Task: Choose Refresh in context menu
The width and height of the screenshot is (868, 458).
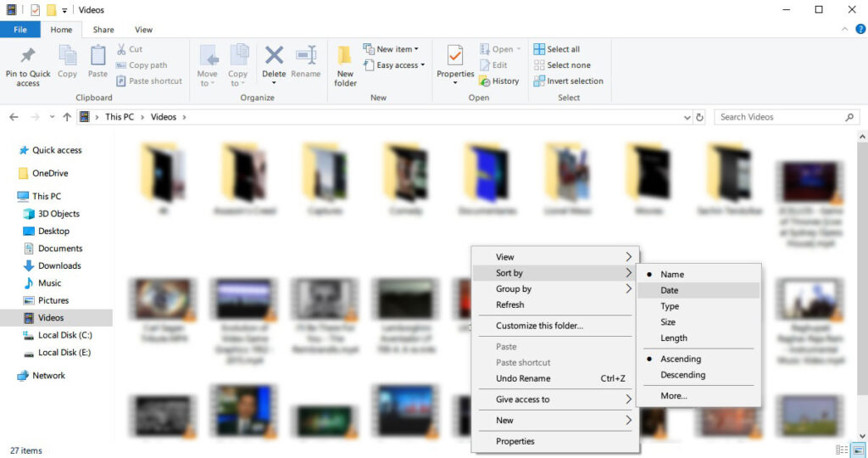Action: click(555, 304)
